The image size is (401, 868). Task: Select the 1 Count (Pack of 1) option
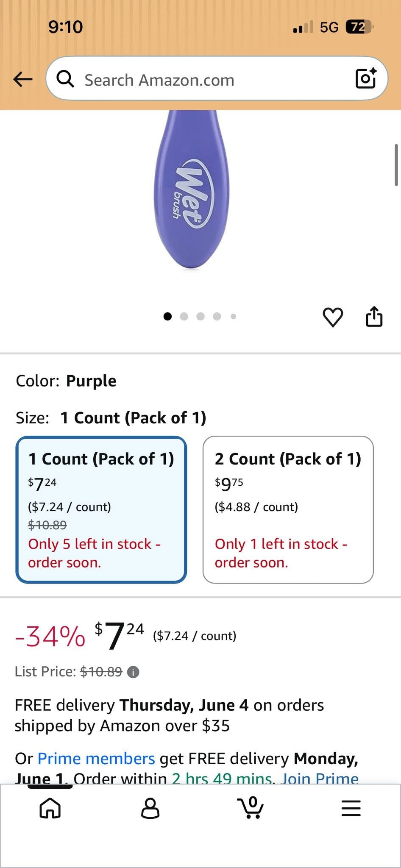click(101, 510)
